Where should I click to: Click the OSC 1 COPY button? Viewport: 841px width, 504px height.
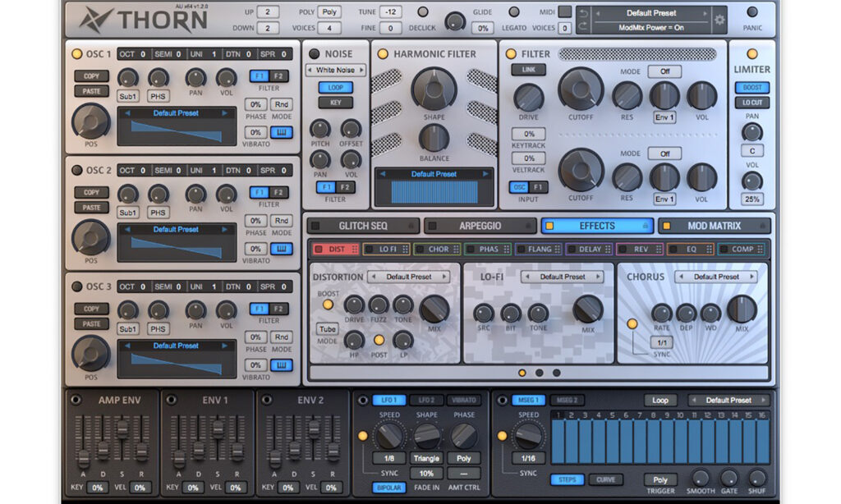92,76
